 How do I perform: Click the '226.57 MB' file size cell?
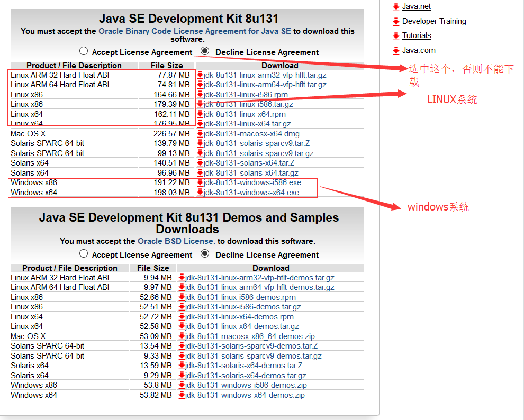pos(171,134)
